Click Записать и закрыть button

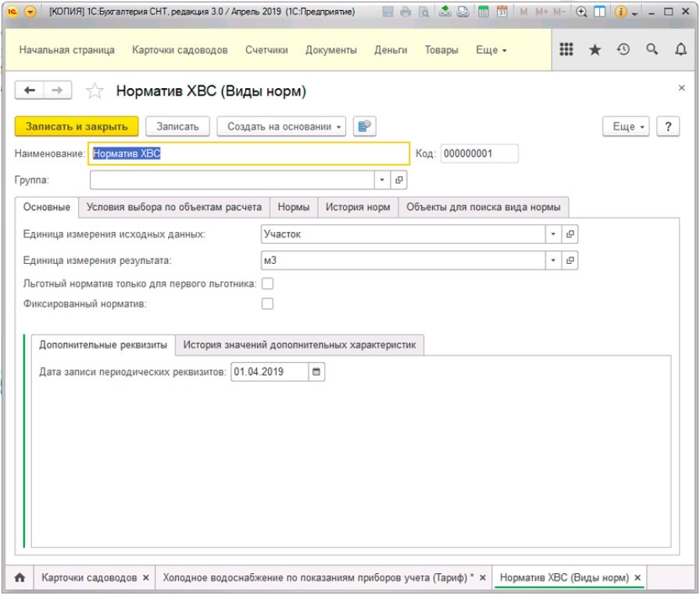[x=77, y=126]
